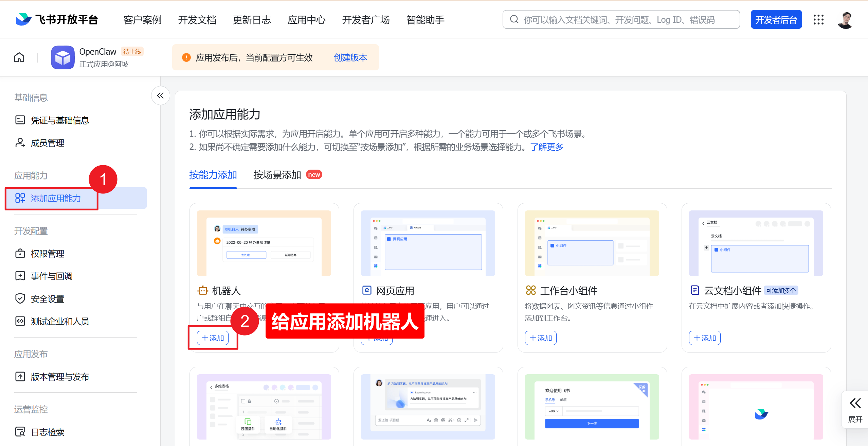The image size is (868, 446).
Task: Open the home icon in the sidebar
Action: [19, 57]
